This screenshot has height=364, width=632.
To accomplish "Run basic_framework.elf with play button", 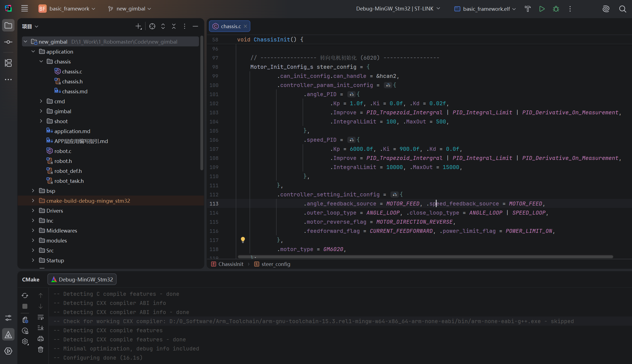I will tap(542, 9).
